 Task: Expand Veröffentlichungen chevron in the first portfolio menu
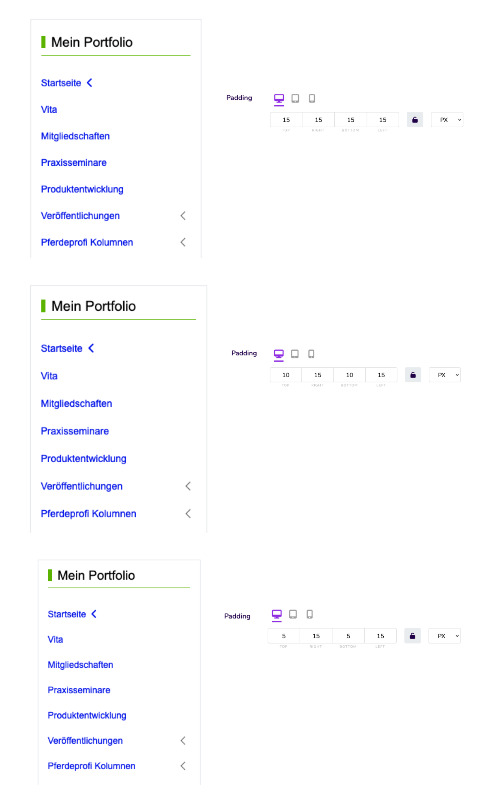[183, 216]
